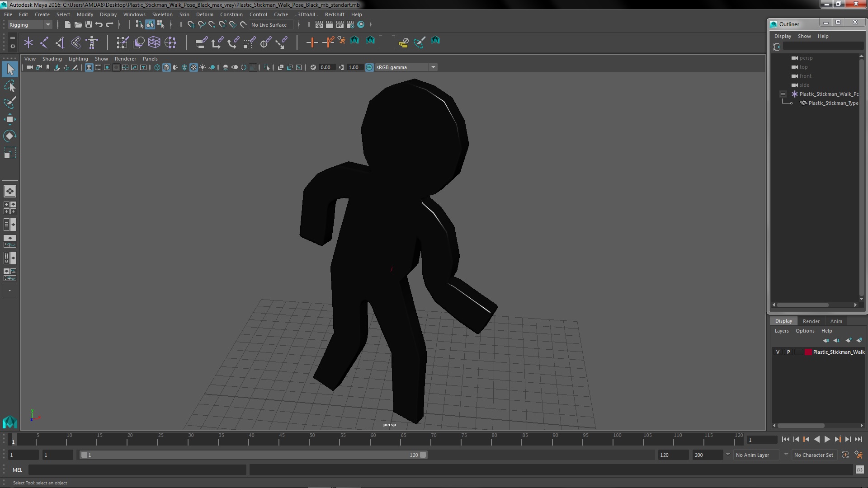The image size is (868, 488).
Task: Collapse the Plastic_Stickman_Walk_Pose outliner node
Action: click(783, 94)
